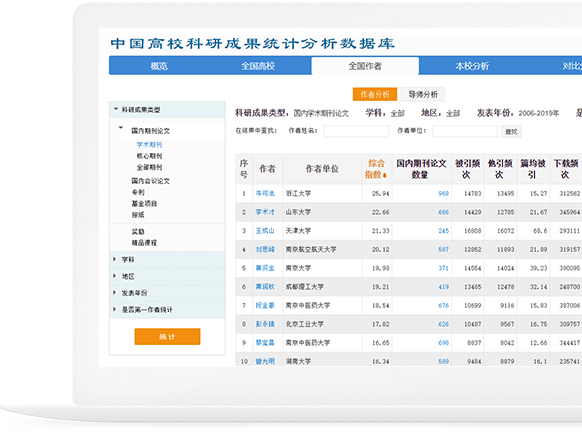Choose 基金项目 result type
Image resolution: width=582 pixels, height=445 pixels.
coord(144,203)
